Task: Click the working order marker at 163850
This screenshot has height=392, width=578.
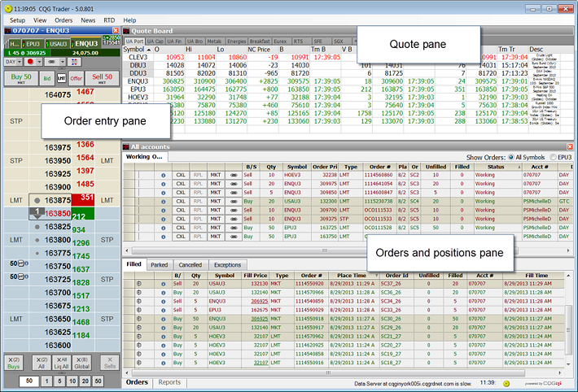Action: point(37,213)
